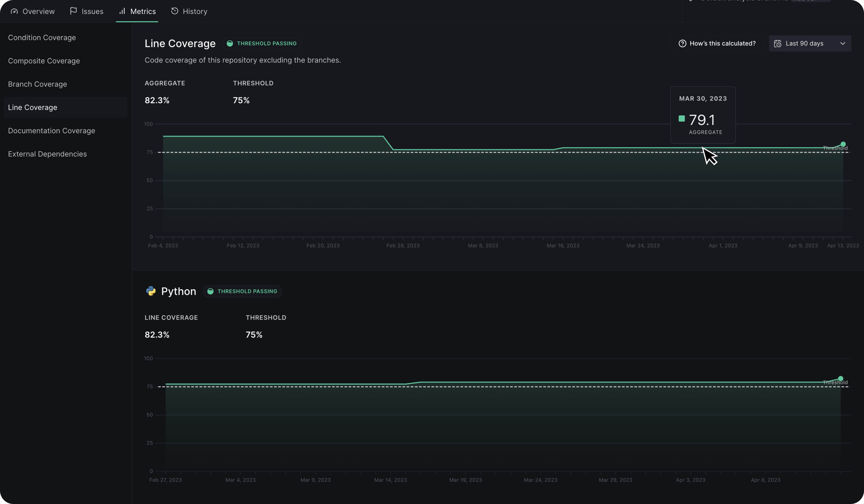Click the last data point on the Python chart

point(840,379)
